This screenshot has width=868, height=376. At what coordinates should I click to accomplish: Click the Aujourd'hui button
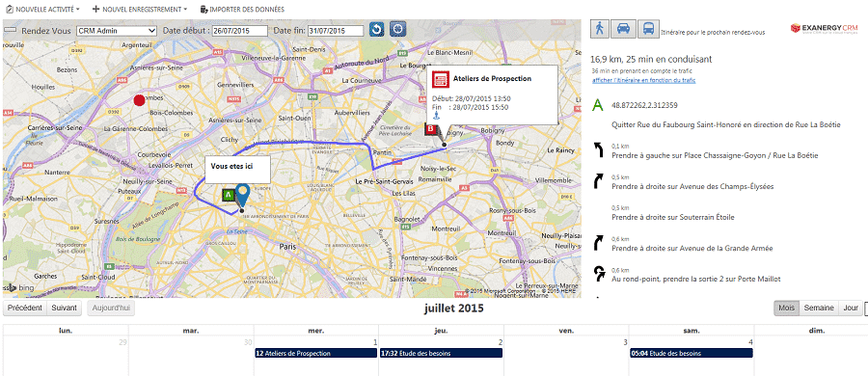(x=111, y=308)
